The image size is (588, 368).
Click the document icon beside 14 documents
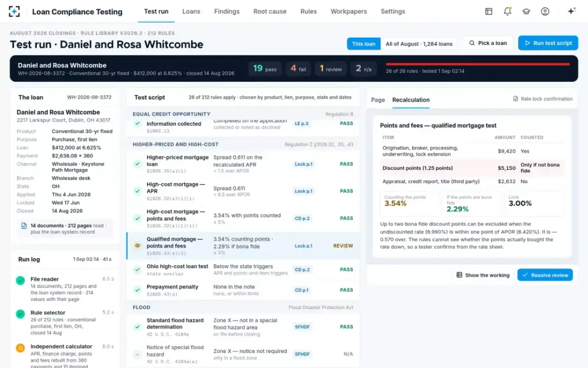pyautogui.click(x=24, y=226)
